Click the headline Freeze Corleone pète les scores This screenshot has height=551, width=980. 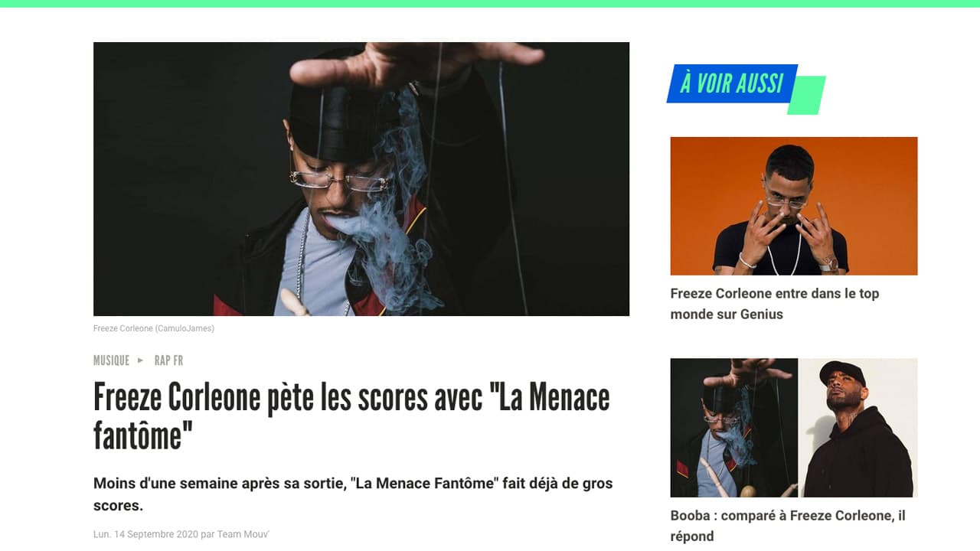(x=351, y=417)
